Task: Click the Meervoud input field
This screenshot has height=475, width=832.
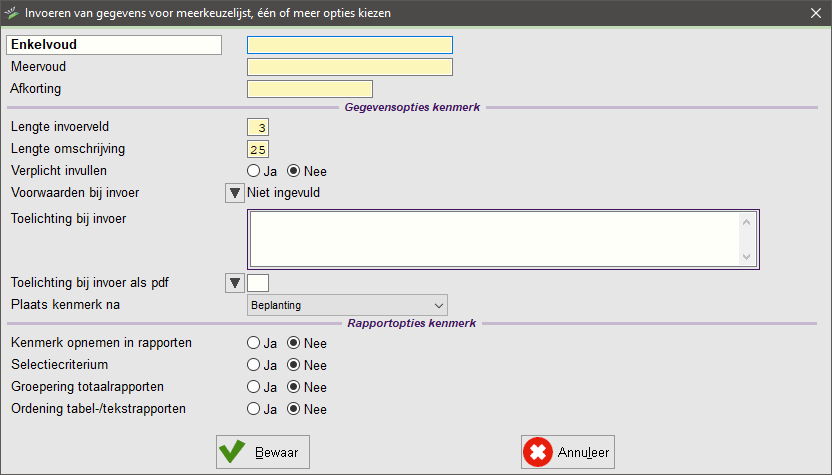Action: click(x=349, y=67)
